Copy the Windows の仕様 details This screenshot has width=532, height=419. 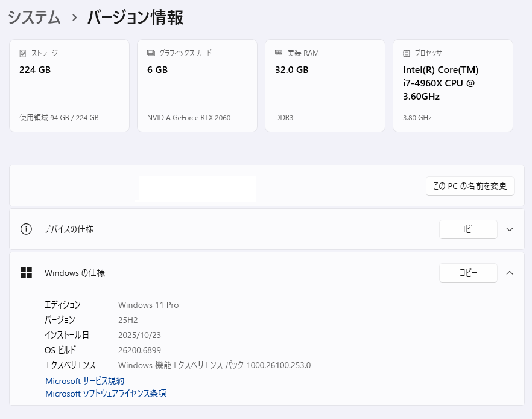pyautogui.click(x=468, y=273)
